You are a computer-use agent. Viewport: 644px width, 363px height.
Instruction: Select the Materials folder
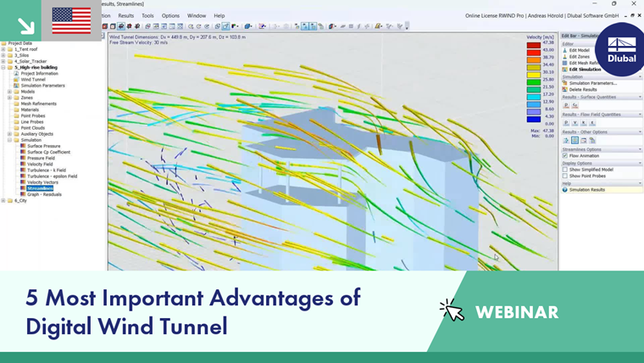[30, 109]
